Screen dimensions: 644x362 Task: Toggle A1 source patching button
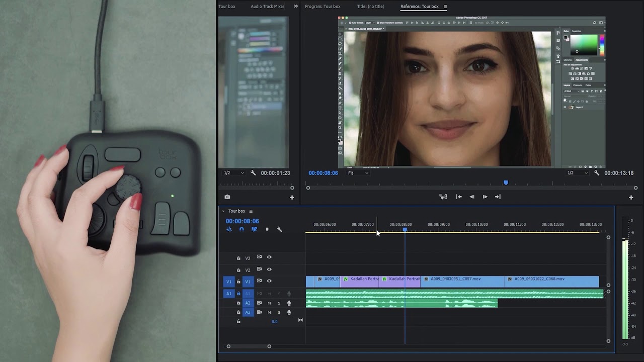click(229, 294)
